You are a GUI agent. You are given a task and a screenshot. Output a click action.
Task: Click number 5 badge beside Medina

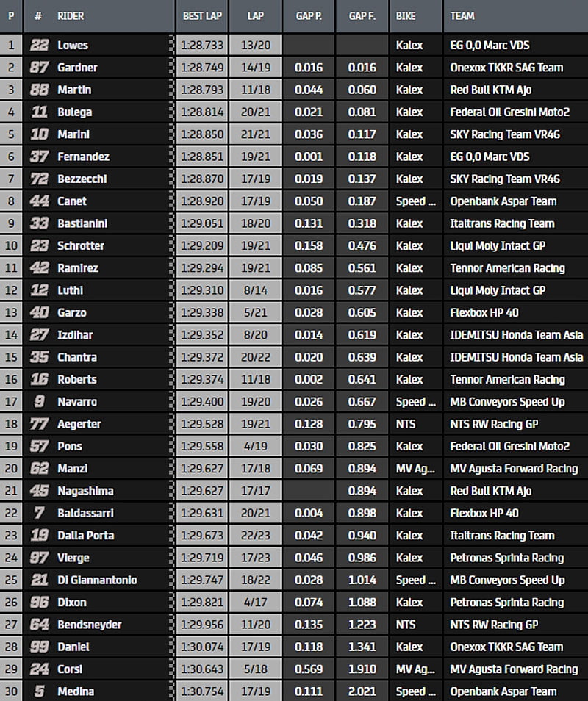coord(39,691)
